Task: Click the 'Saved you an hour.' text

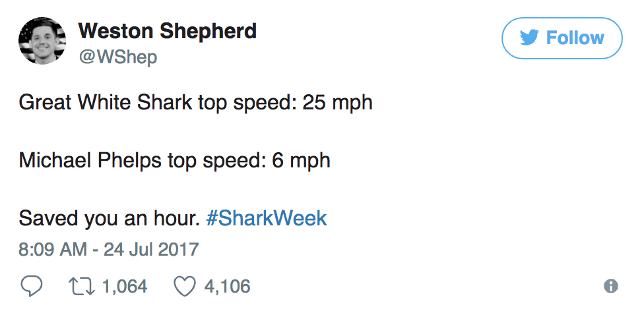Action: 109,218
